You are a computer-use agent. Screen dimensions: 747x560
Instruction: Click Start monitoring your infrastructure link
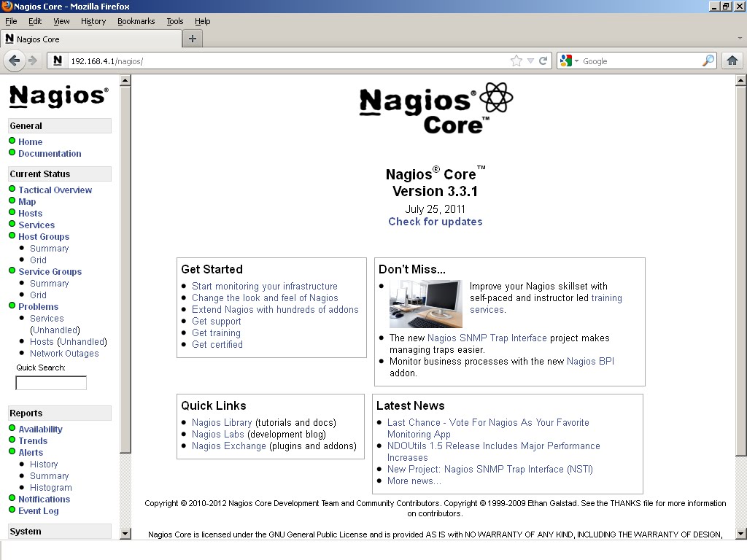[264, 286]
